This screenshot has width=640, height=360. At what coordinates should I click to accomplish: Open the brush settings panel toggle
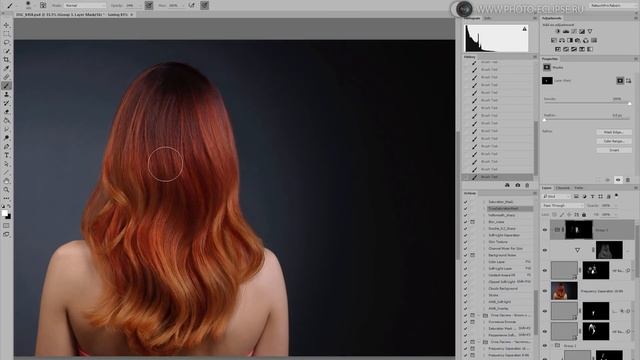click(x=43, y=5)
